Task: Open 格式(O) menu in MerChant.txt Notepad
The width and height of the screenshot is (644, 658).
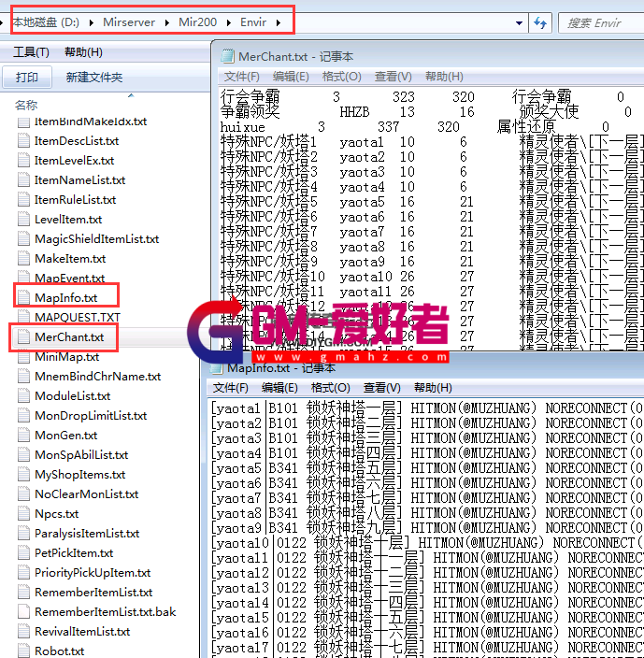Action: [341, 77]
